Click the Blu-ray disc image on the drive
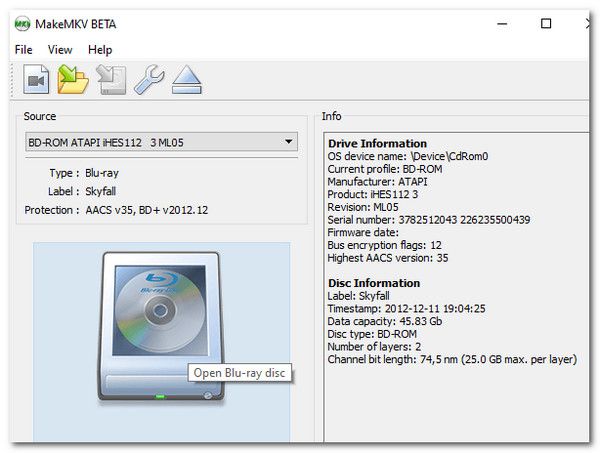The height and width of the screenshot is (453, 600). 160,310
